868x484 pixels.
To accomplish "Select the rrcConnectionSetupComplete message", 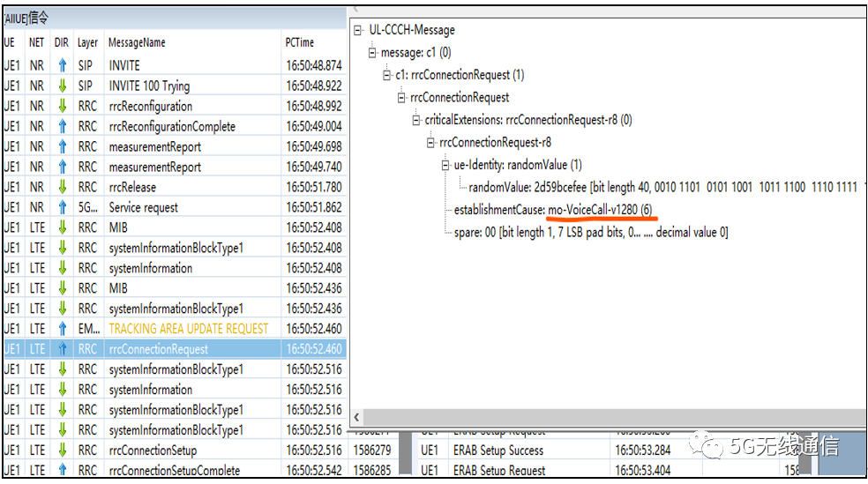I will [x=175, y=470].
